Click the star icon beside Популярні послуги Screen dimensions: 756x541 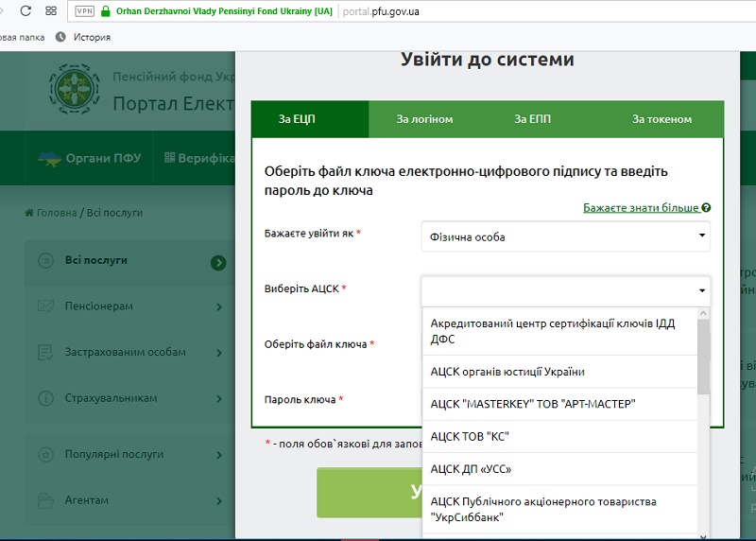point(44,454)
